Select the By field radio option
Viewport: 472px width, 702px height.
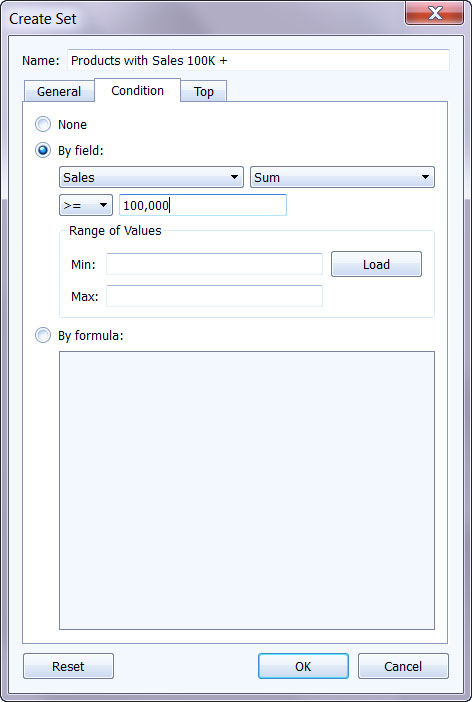click(x=43, y=150)
